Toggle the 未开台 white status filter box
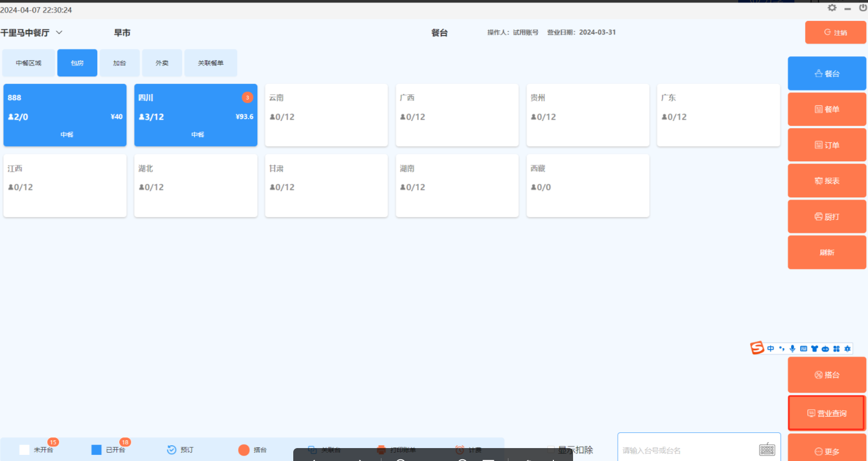Viewport: 868px width, 461px height. coord(24,450)
